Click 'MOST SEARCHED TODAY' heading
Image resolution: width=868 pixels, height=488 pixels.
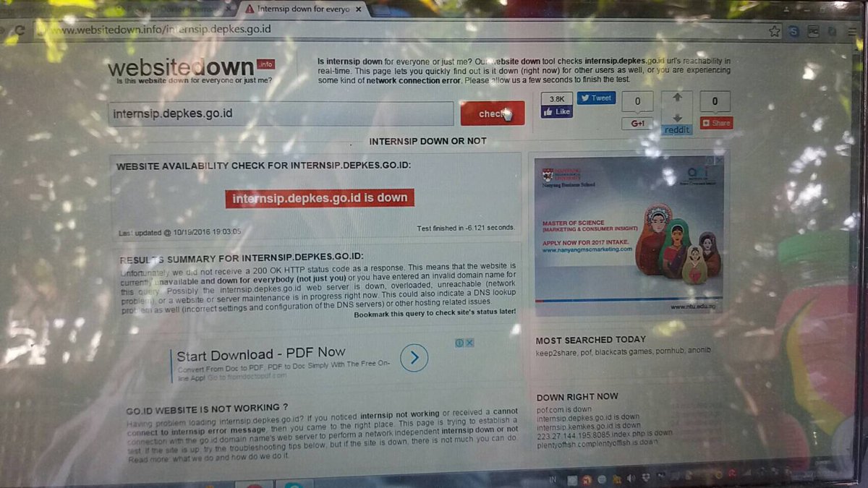591,340
